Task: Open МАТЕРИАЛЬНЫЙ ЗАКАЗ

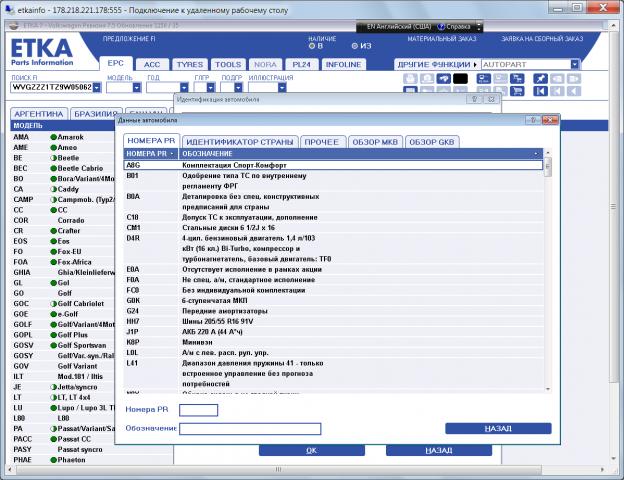Action: point(441,39)
